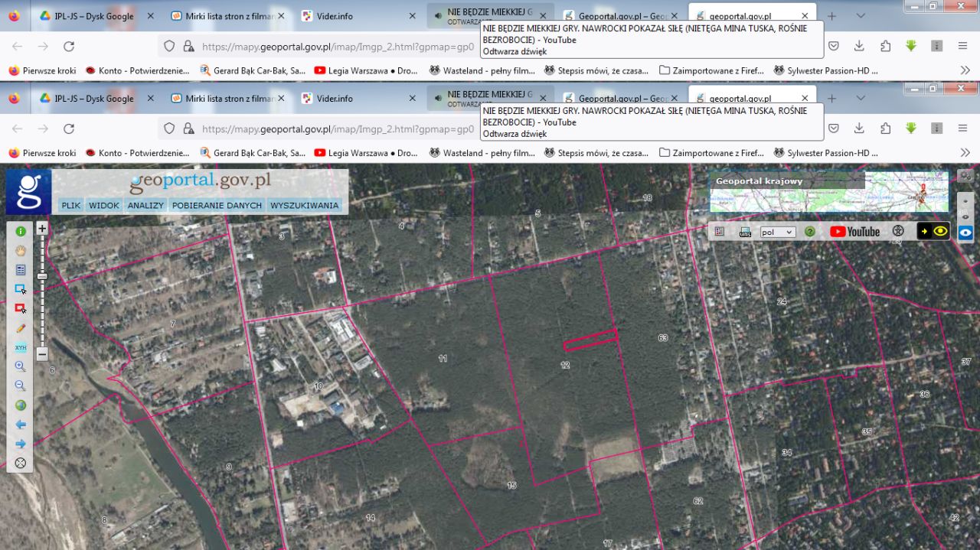Pick the red rectangle selection tool
The image size is (980, 550).
pos(21,308)
